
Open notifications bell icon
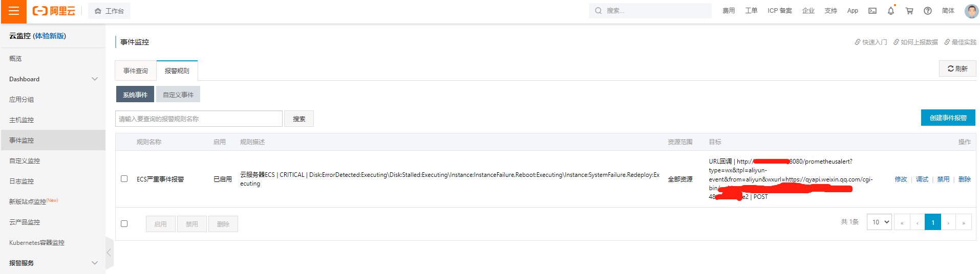point(891,11)
